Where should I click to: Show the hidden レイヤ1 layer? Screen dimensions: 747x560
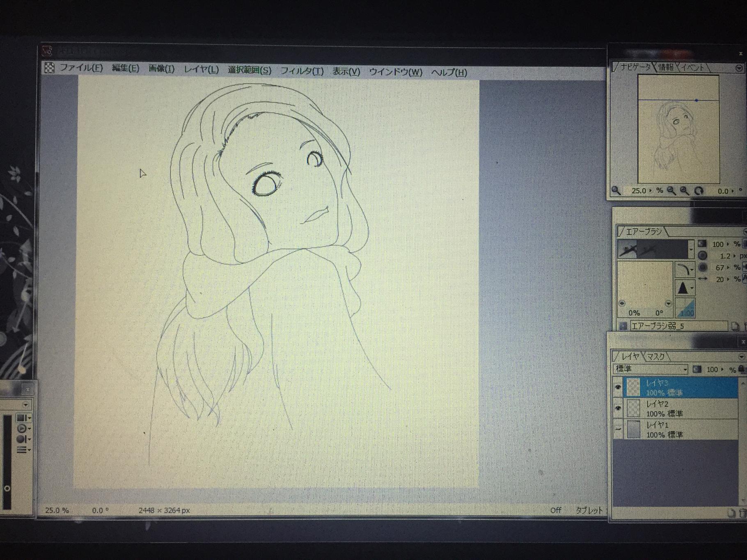tap(618, 429)
